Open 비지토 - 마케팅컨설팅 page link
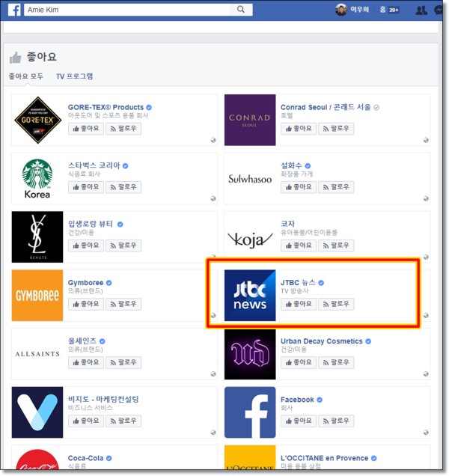 point(103,400)
